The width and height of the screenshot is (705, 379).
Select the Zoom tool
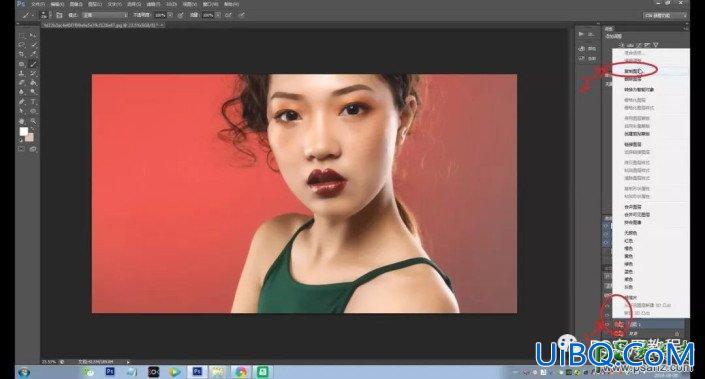(33, 121)
